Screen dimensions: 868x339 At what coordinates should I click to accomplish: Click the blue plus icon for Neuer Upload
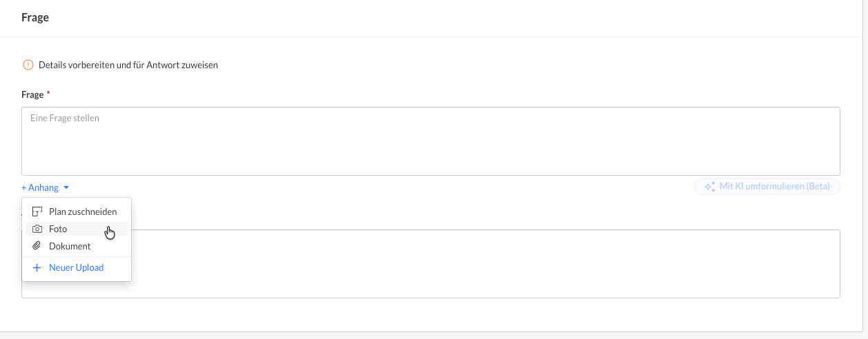pyautogui.click(x=37, y=267)
